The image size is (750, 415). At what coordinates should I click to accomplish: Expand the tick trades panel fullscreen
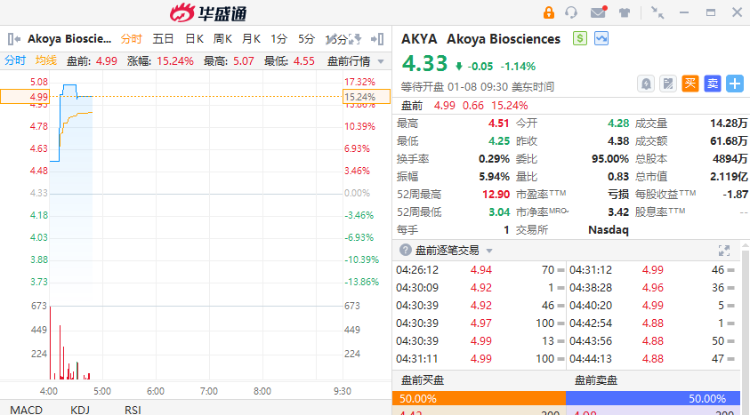[x=724, y=250]
